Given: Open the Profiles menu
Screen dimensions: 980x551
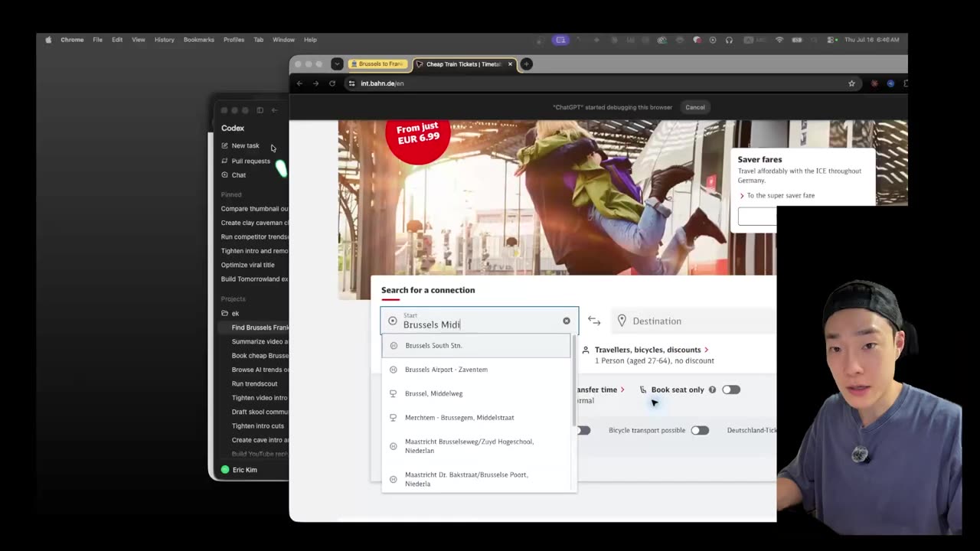Looking at the screenshot, I should click(234, 40).
